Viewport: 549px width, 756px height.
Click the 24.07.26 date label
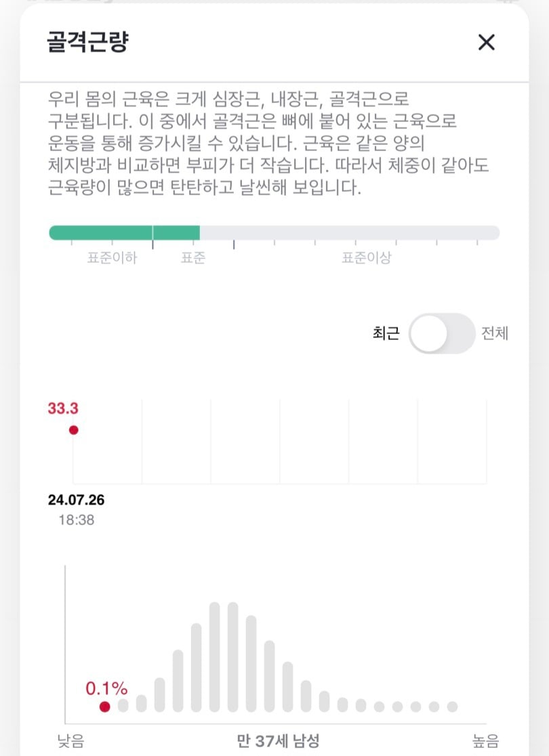76,500
